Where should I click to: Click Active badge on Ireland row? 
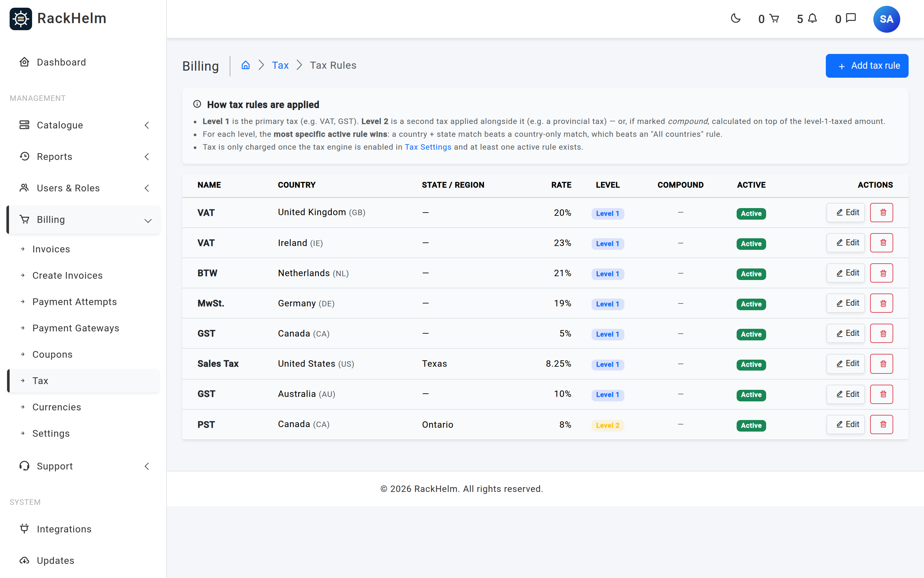point(751,244)
